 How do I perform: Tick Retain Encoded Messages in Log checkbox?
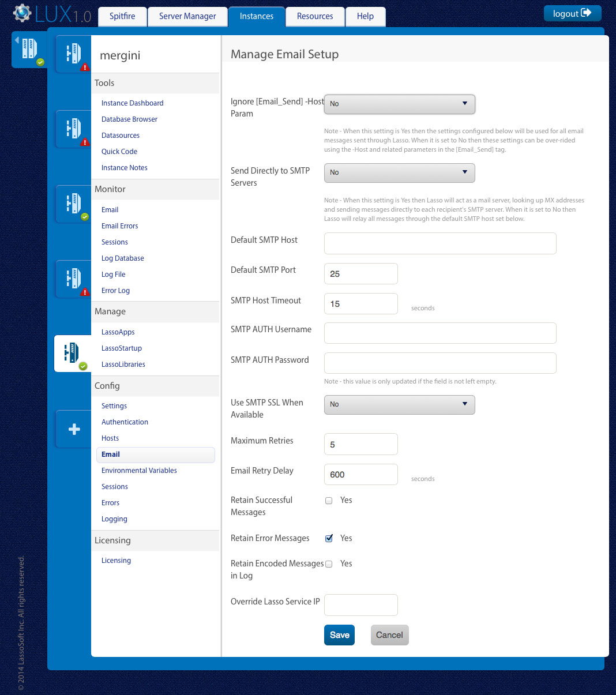[329, 564]
